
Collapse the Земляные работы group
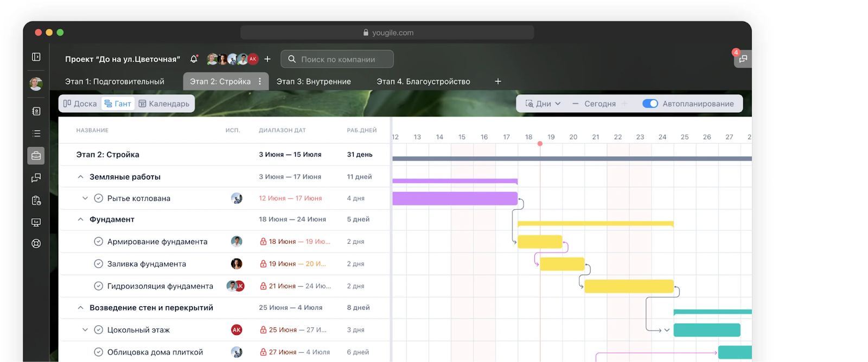(x=80, y=177)
